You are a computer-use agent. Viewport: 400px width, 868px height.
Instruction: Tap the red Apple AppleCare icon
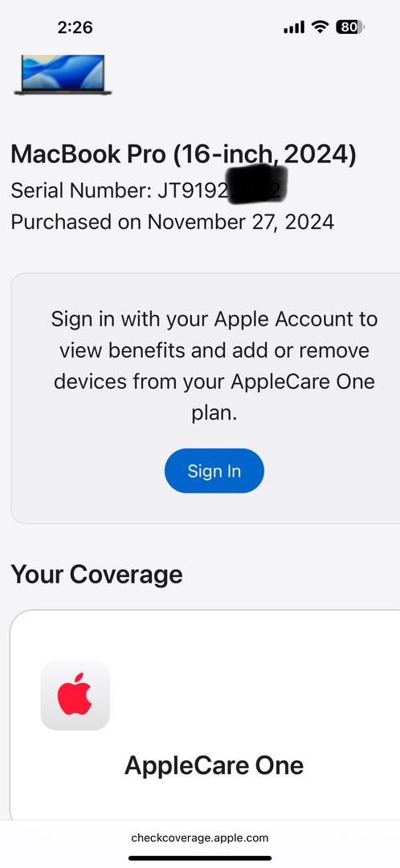tap(76, 694)
